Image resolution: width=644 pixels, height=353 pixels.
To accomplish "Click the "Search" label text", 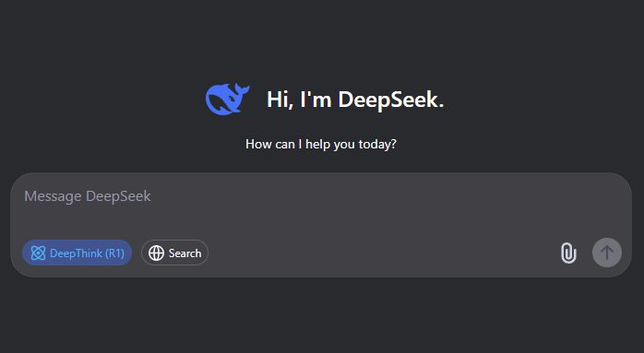I will (x=185, y=253).
